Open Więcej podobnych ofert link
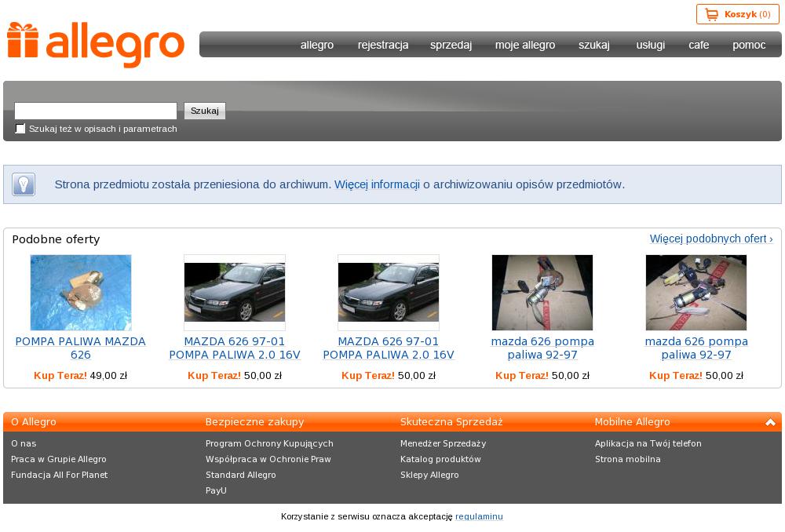 [x=711, y=239]
